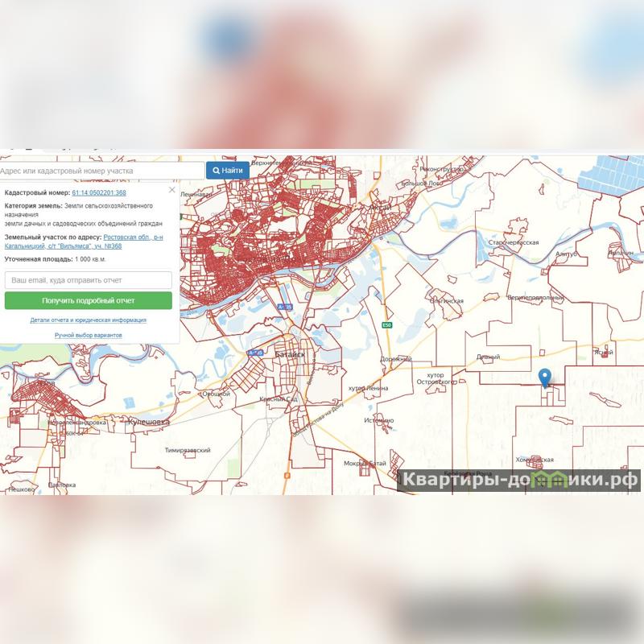Open cadastral number 61:14:0502201:368 link
The height and width of the screenshot is (644, 644).
pos(99,192)
